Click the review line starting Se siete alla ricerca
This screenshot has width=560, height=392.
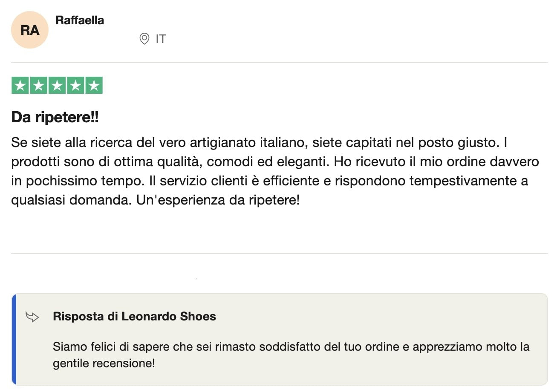[259, 142]
